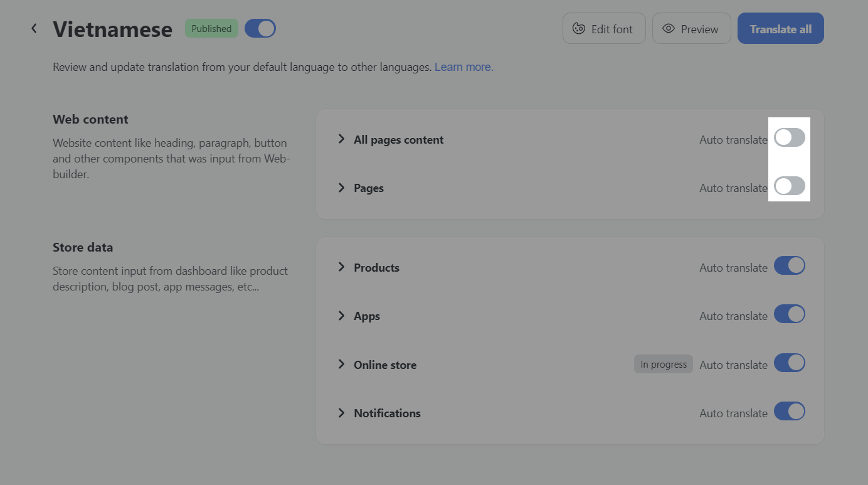Enable Auto translate for Pages
This screenshot has height=485, width=868.
[x=790, y=186]
